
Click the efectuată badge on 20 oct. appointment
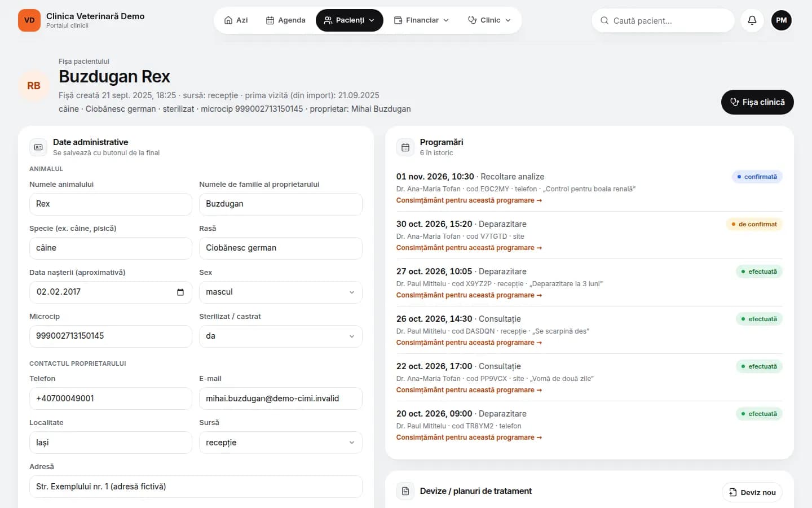click(x=759, y=414)
